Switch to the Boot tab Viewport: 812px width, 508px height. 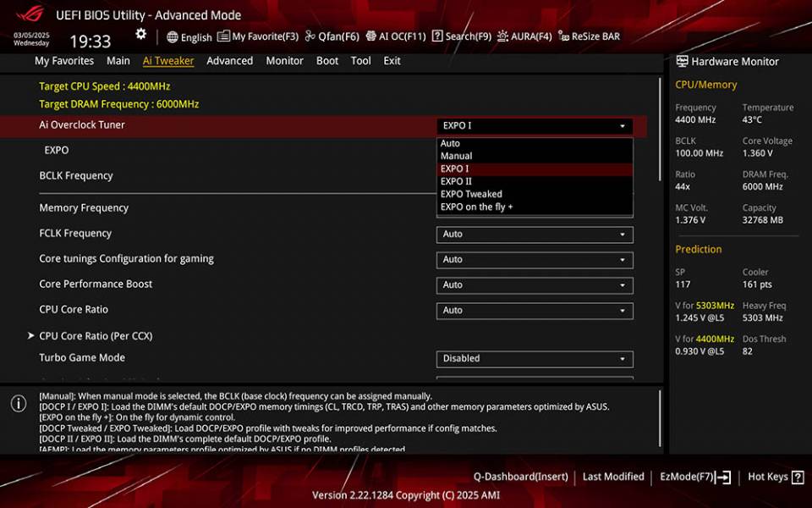tap(327, 61)
